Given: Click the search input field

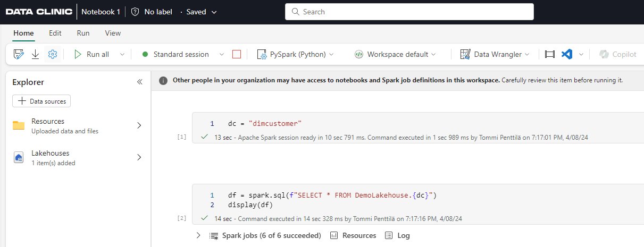Looking at the screenshot, I should point(409,12).
